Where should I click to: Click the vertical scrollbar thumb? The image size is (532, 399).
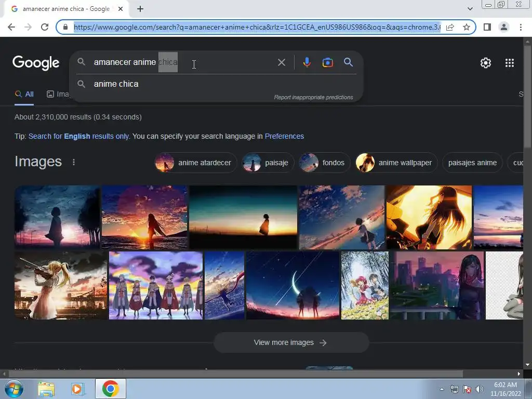[527, 97]
